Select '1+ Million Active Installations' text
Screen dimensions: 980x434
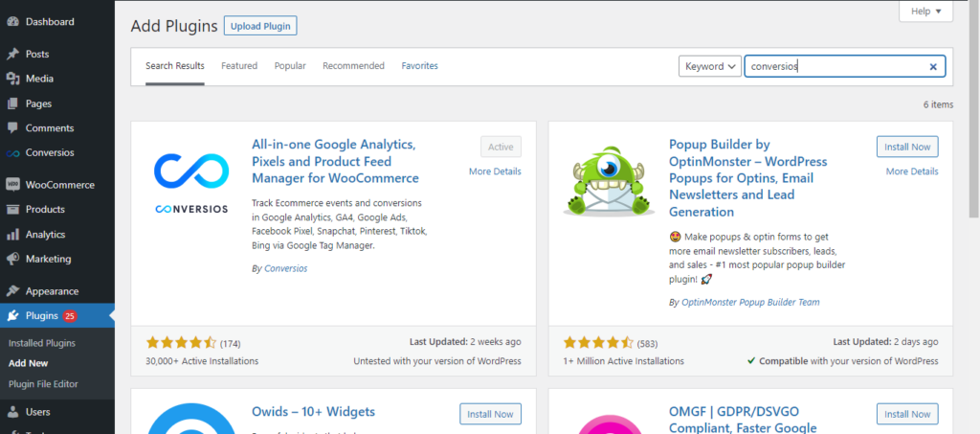click(x=624, y=361)
